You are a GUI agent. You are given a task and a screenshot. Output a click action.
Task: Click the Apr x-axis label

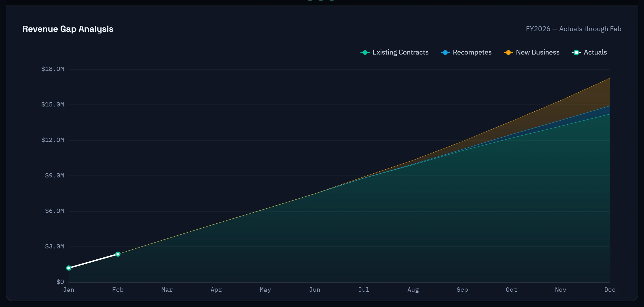click(216, 290)
